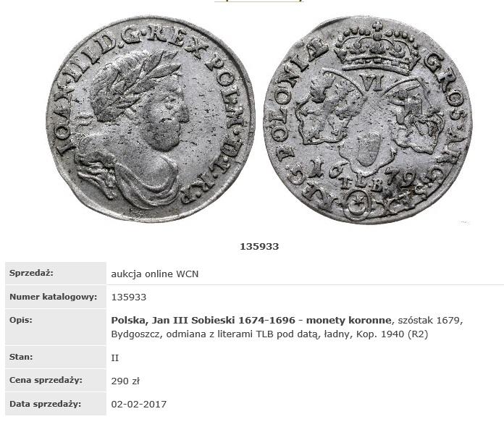This screenshot has width=504, height=427.
Task: Click the Opis row label
Action: coord(21,321)
